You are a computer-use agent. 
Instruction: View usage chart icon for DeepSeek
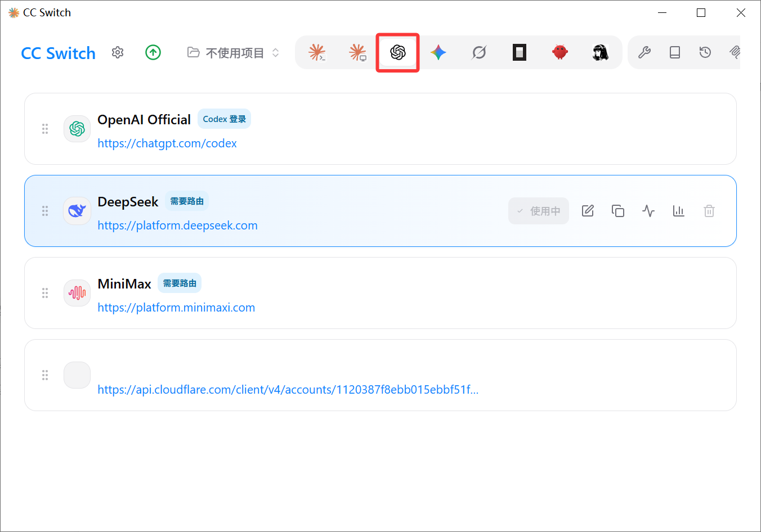pos(679,211)
